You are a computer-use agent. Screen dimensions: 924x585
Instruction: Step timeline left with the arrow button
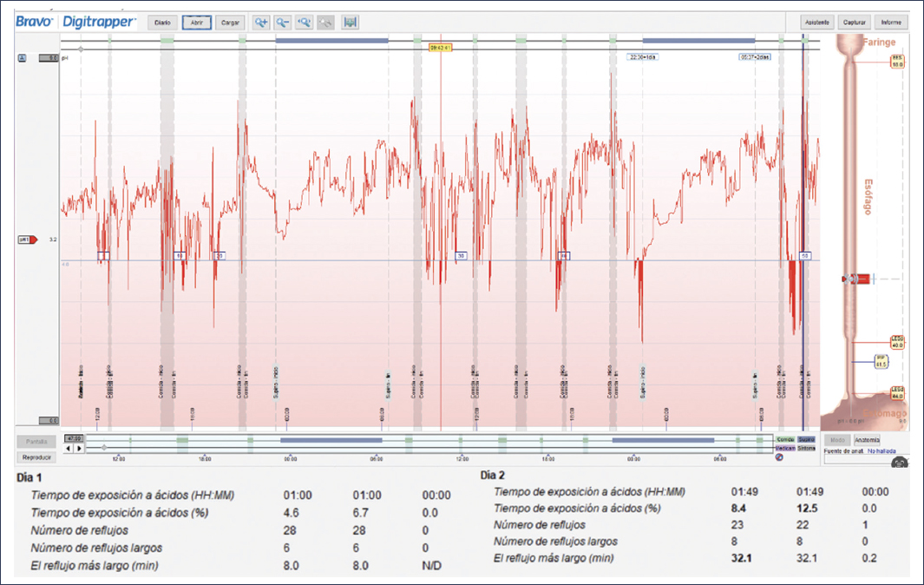point(69,449)
